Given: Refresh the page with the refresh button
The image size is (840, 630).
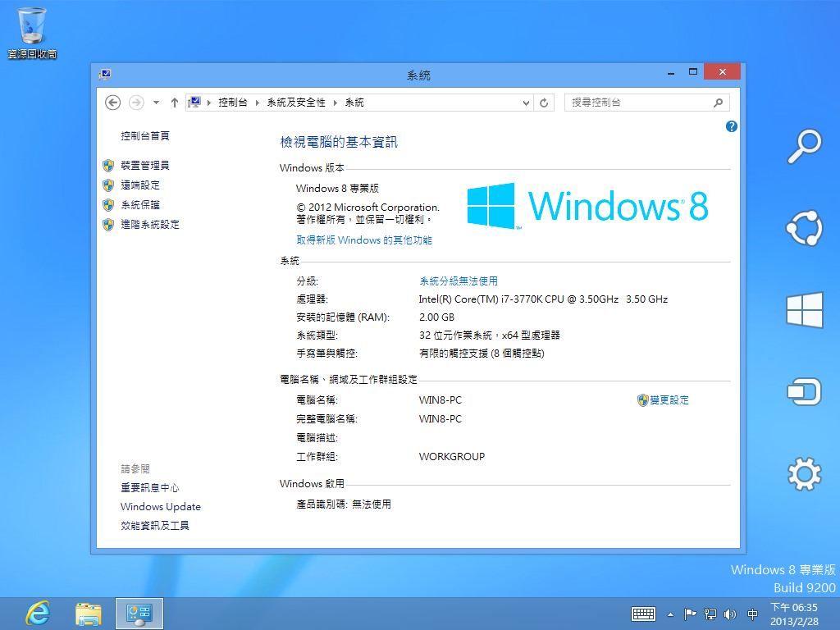Looking at the screenshot, I should coord(544,103).
